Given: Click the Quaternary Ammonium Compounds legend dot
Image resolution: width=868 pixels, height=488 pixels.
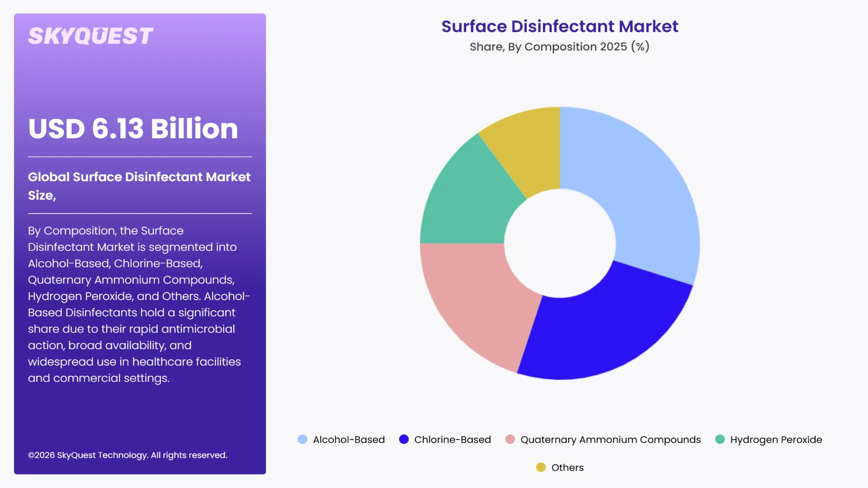Looking at the screenshot, I should pyautogui.click(x=510, y=439).
